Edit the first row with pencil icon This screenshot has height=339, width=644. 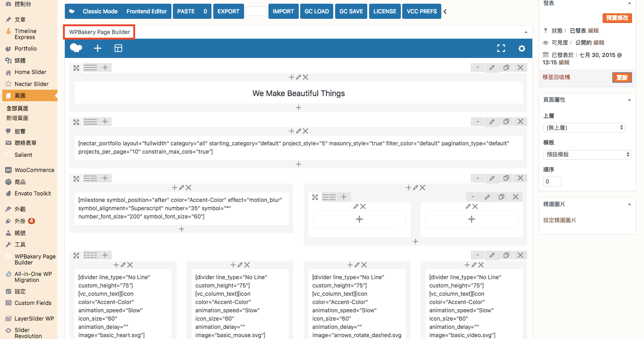coord(492,68)
